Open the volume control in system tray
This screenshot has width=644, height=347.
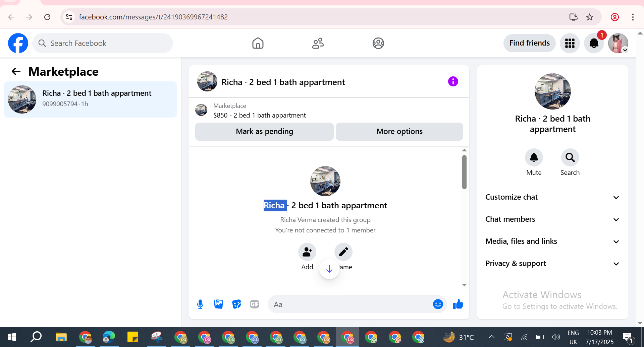[x=556, y=337]
